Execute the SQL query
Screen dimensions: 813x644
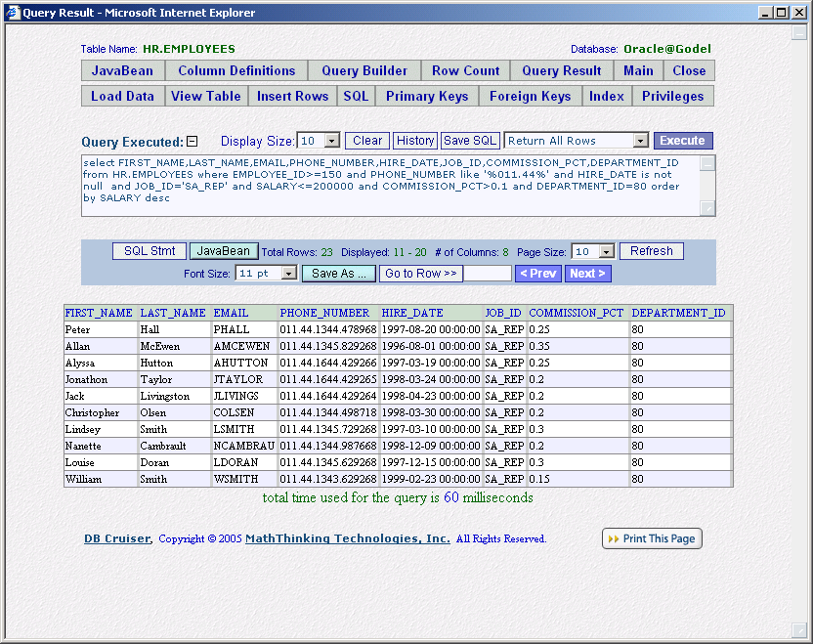683,141
